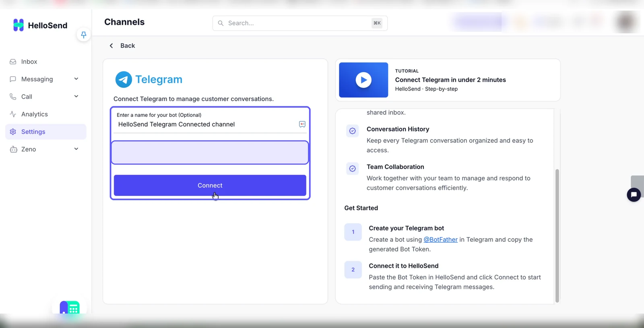Open the Zeno menu item
644x328 pixels.
click(x=29, y=149)
